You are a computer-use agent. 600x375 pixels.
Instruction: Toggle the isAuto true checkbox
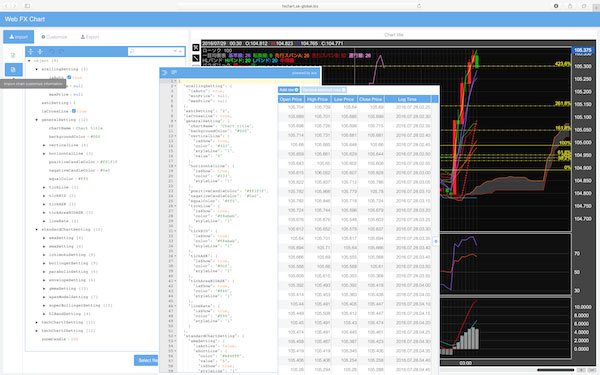tap(69, 77)
